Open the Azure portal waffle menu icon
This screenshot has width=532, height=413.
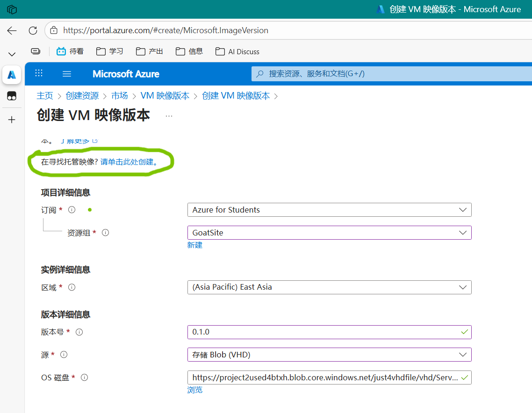point(39,73)
